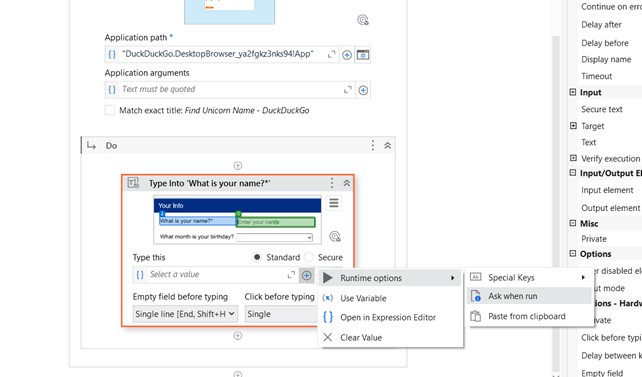Enable Match exact title checkbox
The width and height of the screenshot is (642, 377).
point(110,110)
